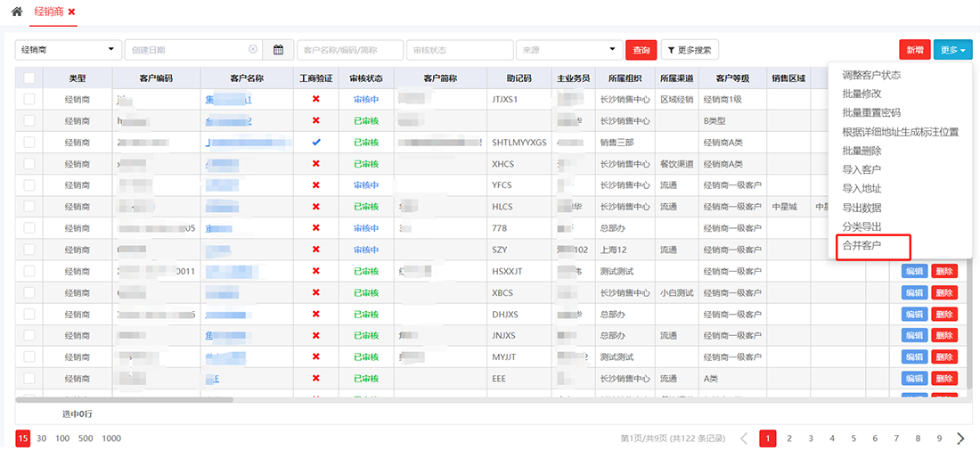Choose 批量删除 in the dropdown menu
This screenshot has width=980, height=459.
tap(862, 151)
